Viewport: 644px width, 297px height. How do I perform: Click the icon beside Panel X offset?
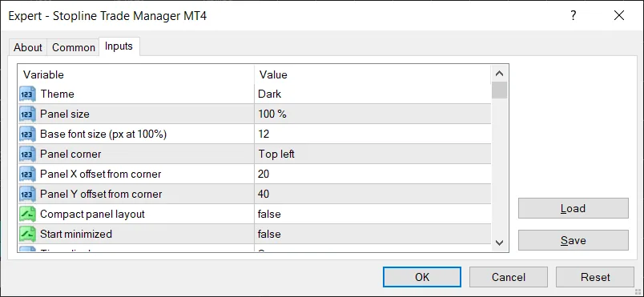[27, 174]
